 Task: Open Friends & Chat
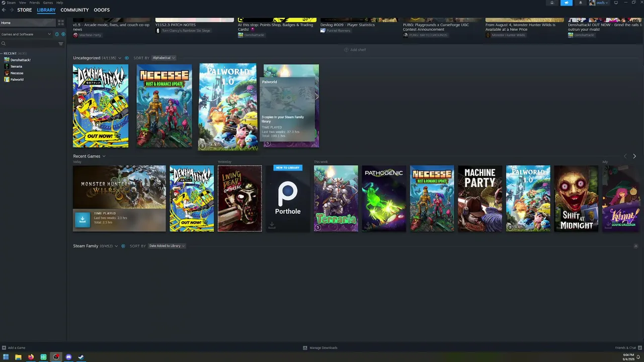click(x=628, y=348)
